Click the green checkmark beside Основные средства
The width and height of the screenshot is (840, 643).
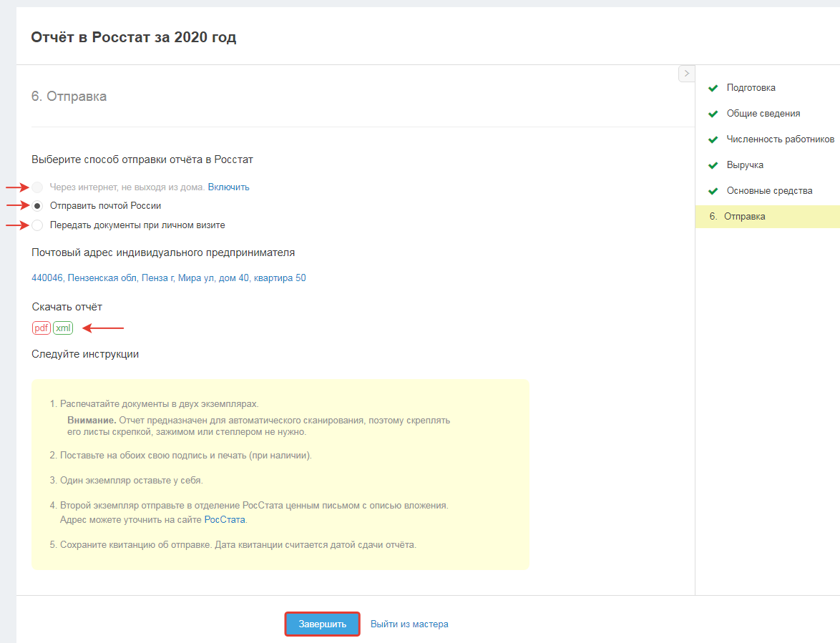pyautogui.click(x=713, y=191)
